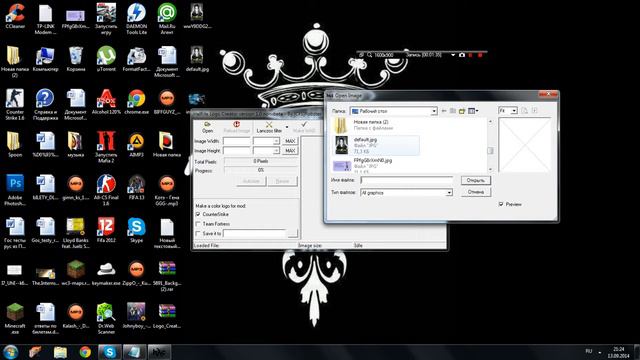Screen dimensions: 640x360
Task: Enable the Save it to checkbox
Action: [198, 233]
